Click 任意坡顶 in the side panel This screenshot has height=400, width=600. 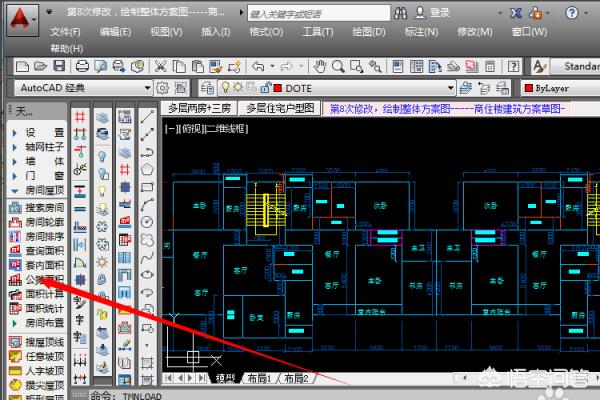coord(37,356)
